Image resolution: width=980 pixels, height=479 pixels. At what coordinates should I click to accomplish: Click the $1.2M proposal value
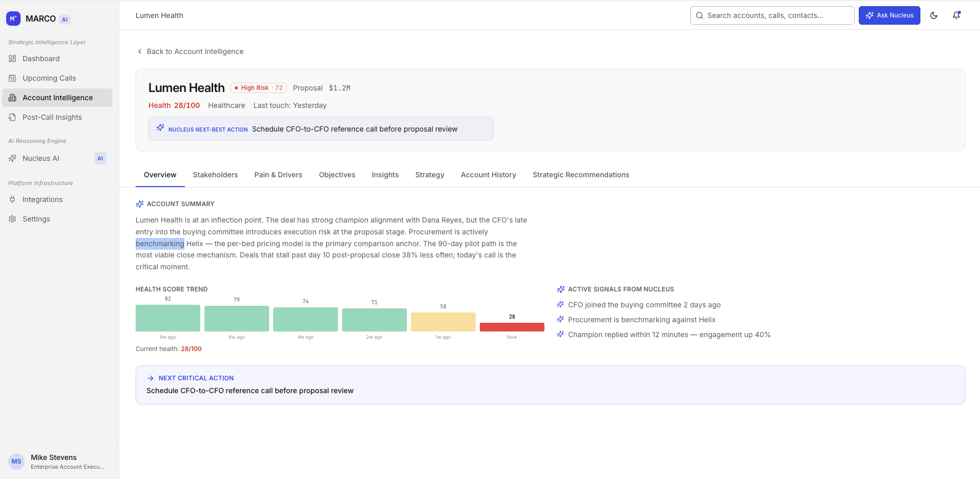tap(340, 88)
